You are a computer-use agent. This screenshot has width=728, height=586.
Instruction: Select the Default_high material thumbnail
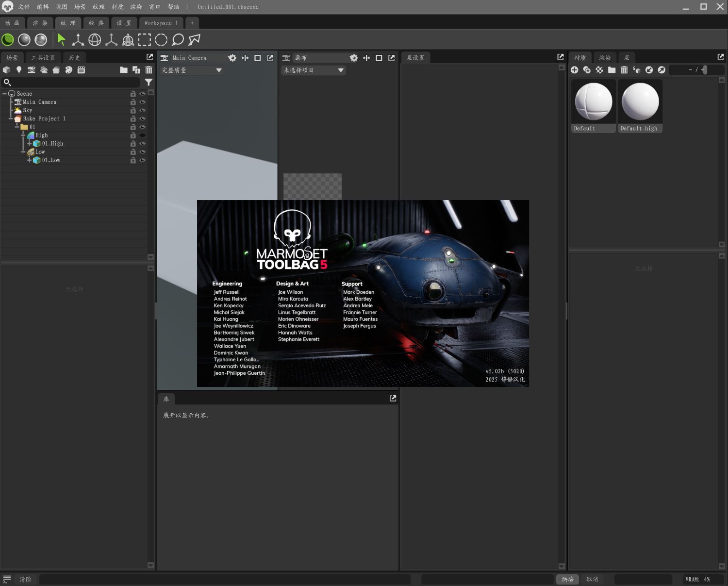pos(640,106)
